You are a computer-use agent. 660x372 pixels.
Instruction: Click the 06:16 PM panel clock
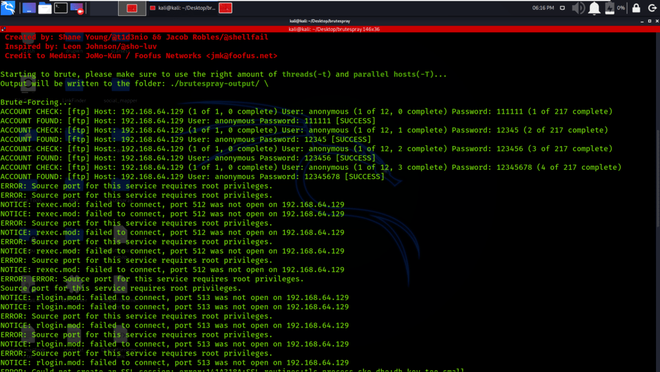[543, 8]
